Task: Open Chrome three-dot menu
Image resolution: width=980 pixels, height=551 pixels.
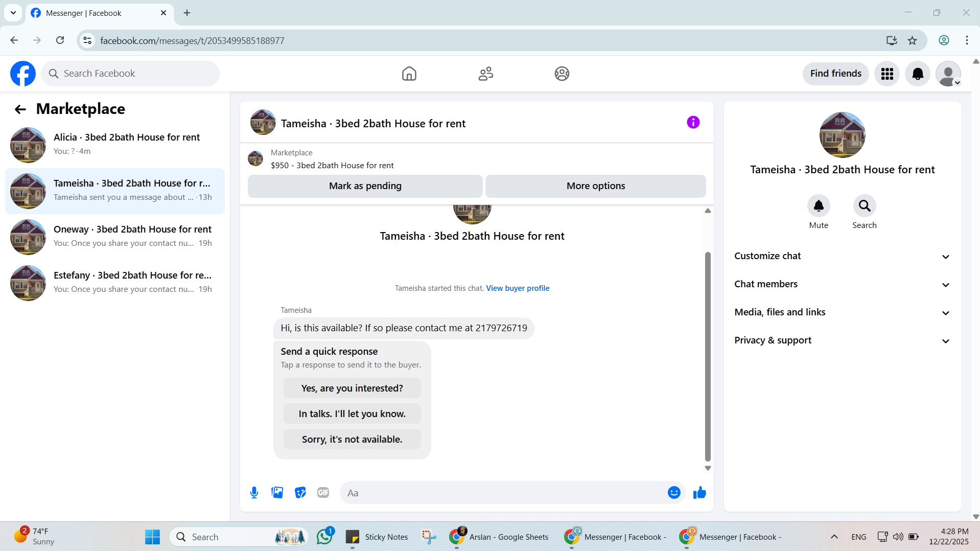Action: [x=967, y=40]
